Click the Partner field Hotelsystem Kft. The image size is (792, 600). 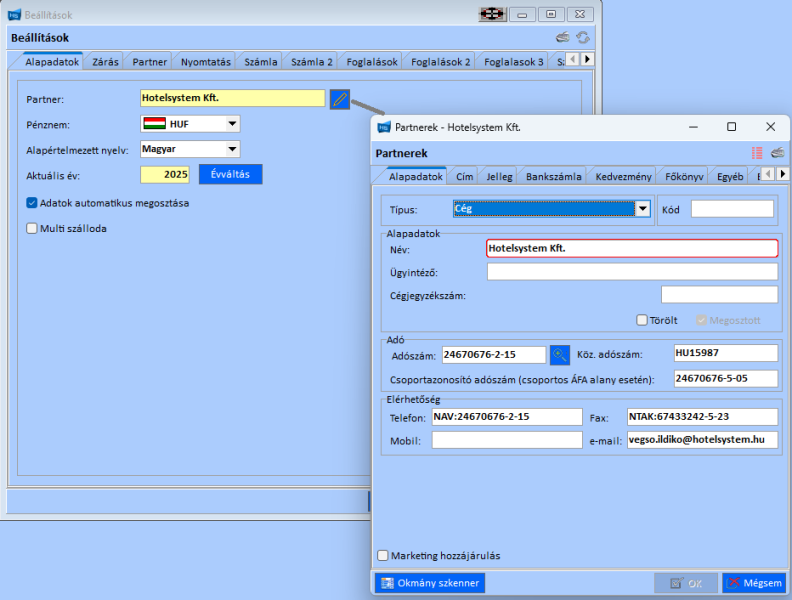[232, 98]
